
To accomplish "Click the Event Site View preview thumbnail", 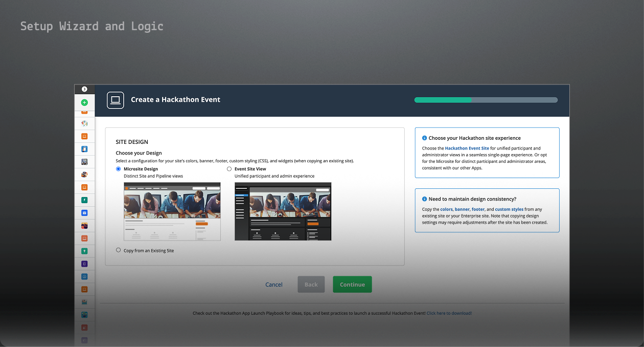I will click(x=283, y=211).
